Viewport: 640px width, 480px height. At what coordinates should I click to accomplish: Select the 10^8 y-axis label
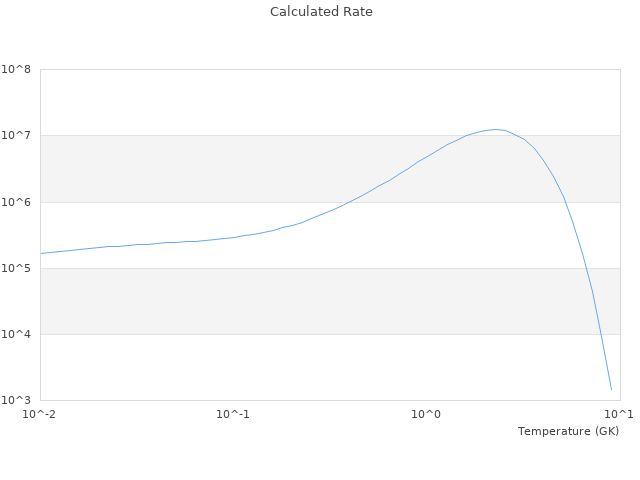pos(17,70)
